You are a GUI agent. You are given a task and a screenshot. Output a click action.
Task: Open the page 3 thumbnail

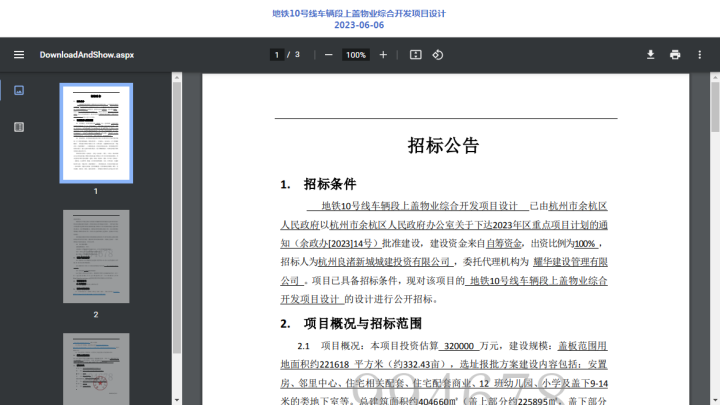click(96, 369)
